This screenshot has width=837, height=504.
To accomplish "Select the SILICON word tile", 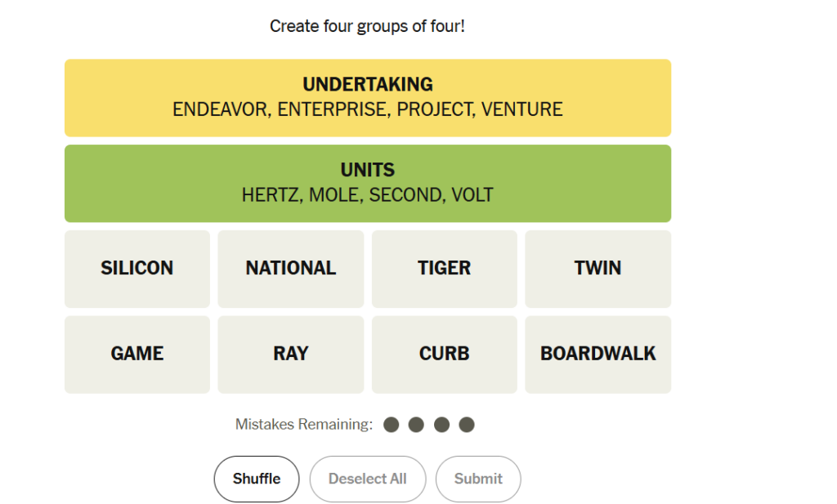I will [x=137, y=269].
